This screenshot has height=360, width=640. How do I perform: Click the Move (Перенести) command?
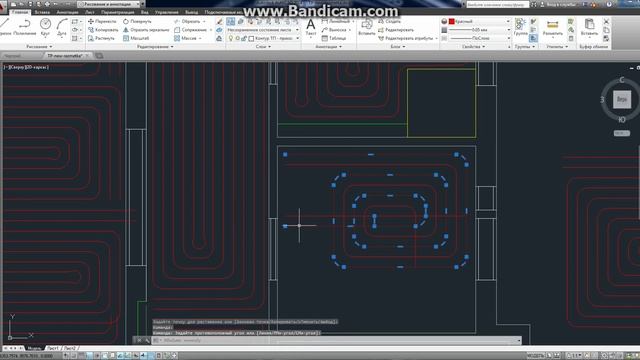102,21
